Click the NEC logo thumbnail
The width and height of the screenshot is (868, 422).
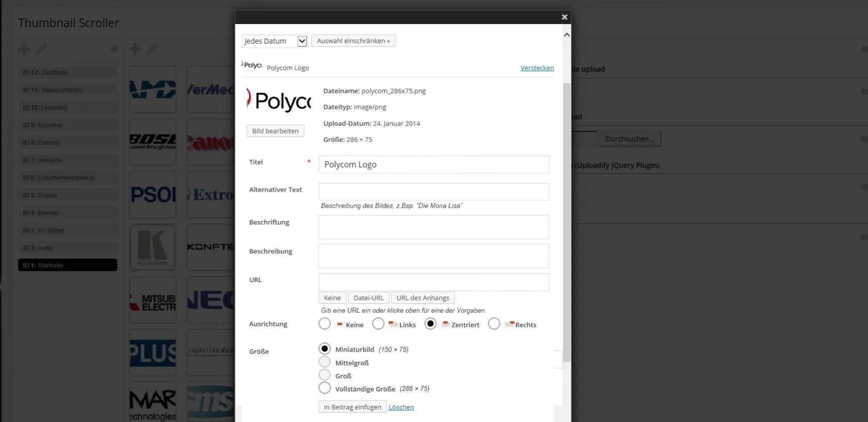click(211, 300)
